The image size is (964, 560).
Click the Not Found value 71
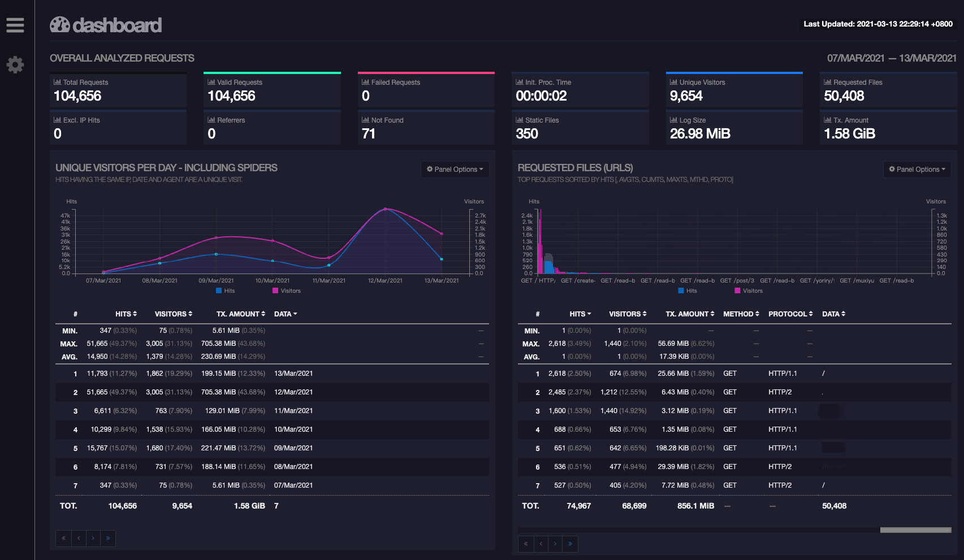[369, 134]
